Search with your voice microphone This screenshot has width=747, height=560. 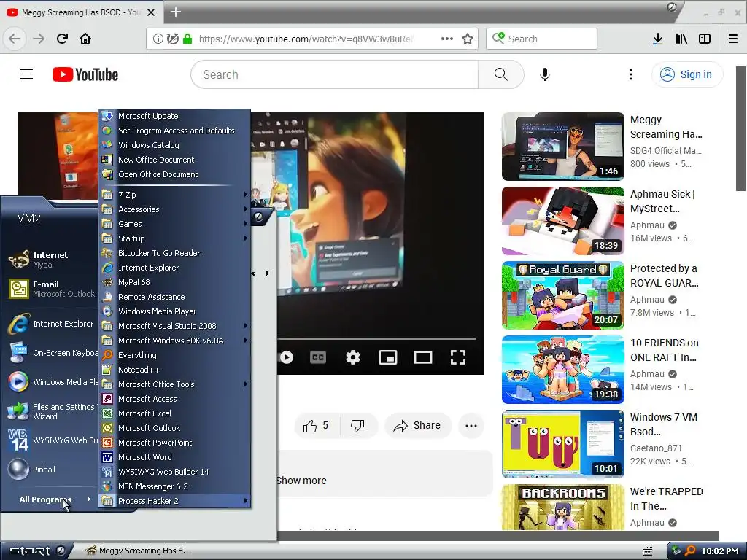[544, 74]
